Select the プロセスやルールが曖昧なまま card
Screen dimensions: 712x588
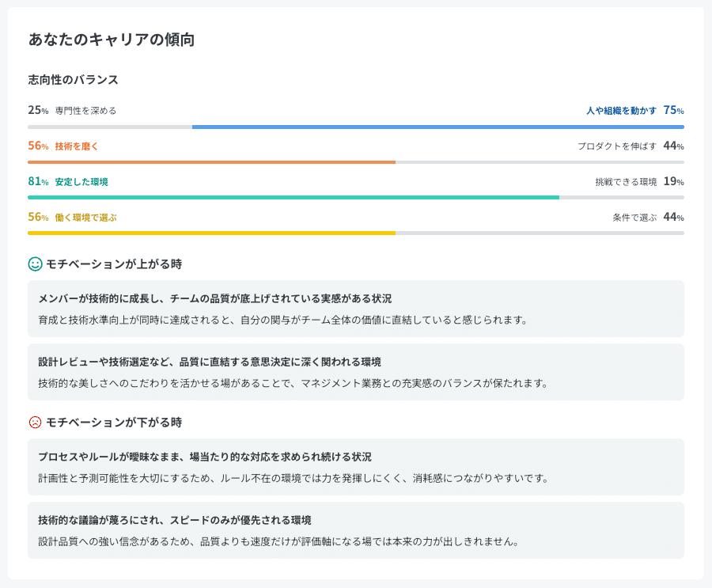355,467
